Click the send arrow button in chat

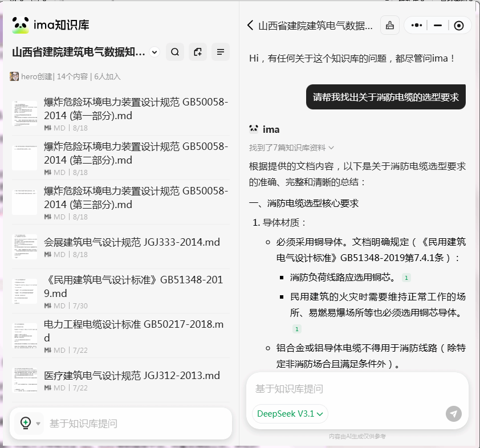pos(454,414)
